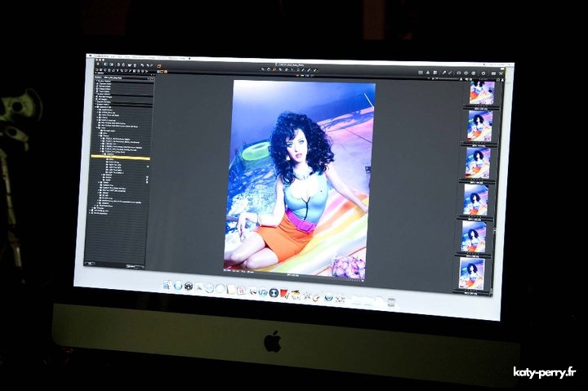
Task: Click the picker eyedropper icon in the right toolbar
Action: tap(444, 73)
